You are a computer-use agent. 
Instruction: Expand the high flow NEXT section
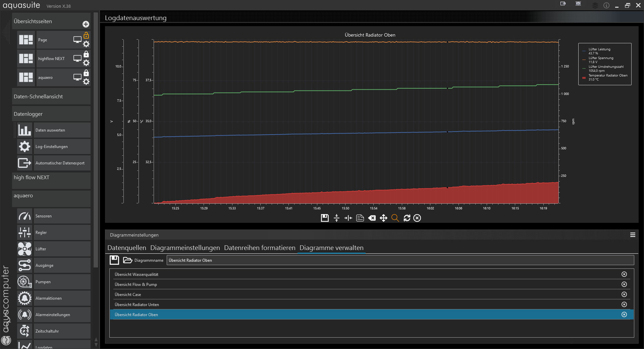point(51,178)
